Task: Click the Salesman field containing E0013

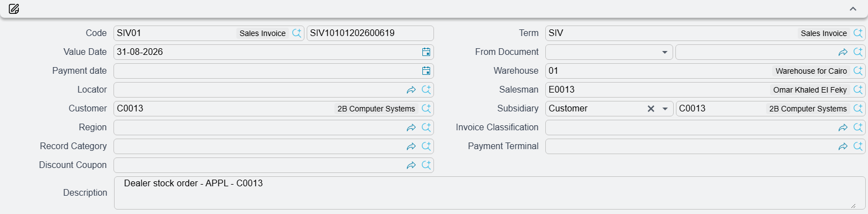Action: (705, 90)
